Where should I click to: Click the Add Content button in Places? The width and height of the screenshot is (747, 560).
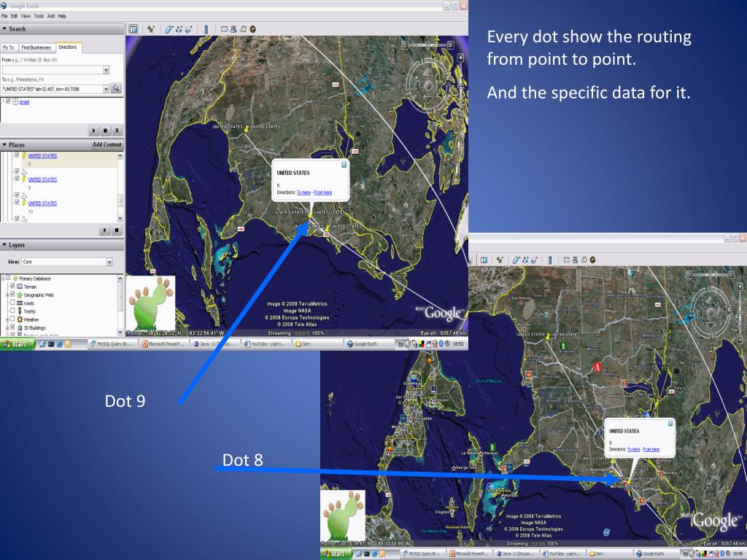pos(107,145)
